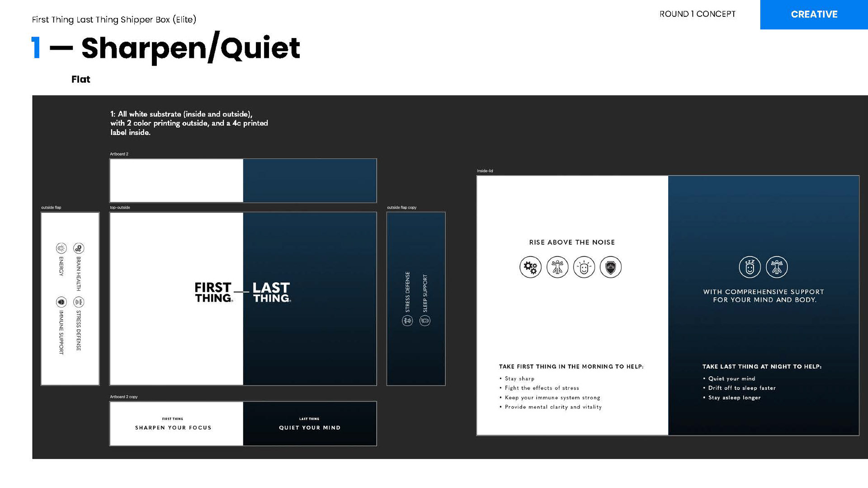Click the Immune Support shield icon on outside flap
Viewport: 868px width, 488px height.
coord(61,302)
